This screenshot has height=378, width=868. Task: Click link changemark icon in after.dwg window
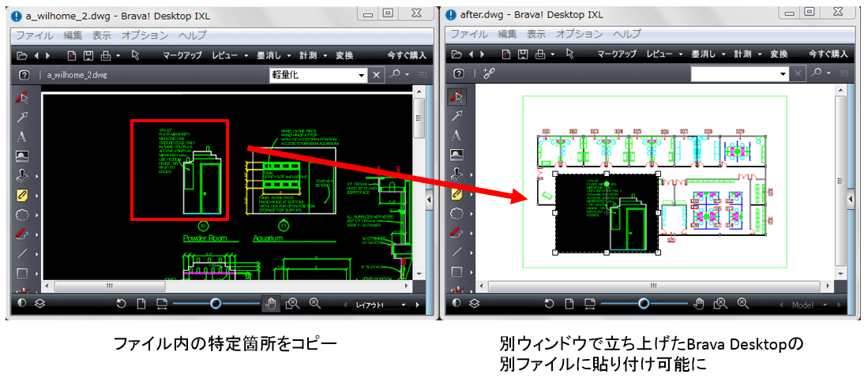pyautogui.click(x=488, y=74)
